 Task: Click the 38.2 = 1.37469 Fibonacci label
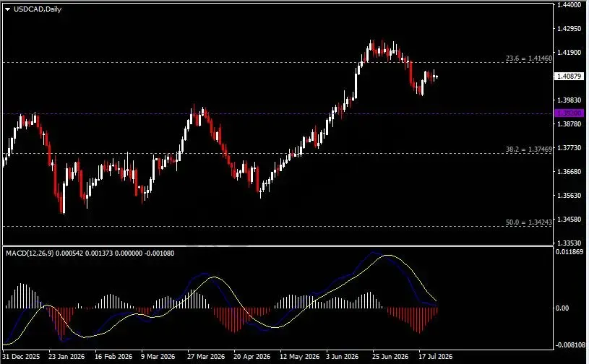(x=529, y=149)
